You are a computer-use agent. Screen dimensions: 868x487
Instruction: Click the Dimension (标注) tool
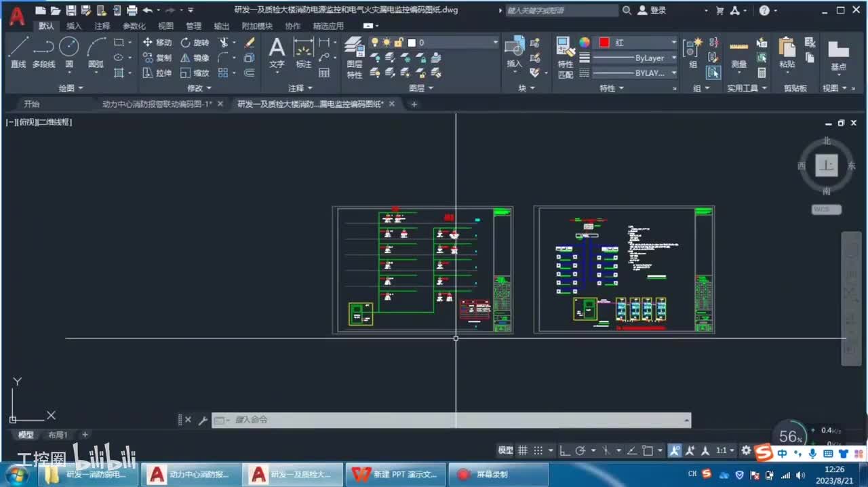(303, 52)
